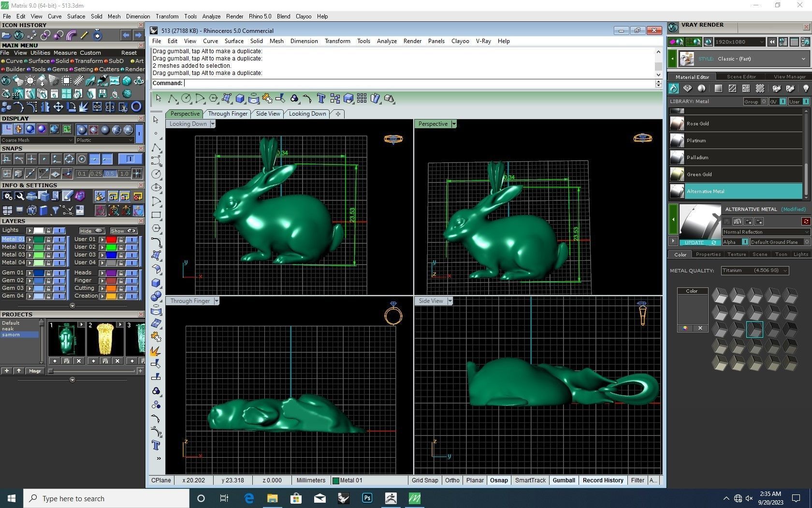Click the light source icon in Main Menu
The height and width of the screenshot is (508, 812).
click(30, 81)
